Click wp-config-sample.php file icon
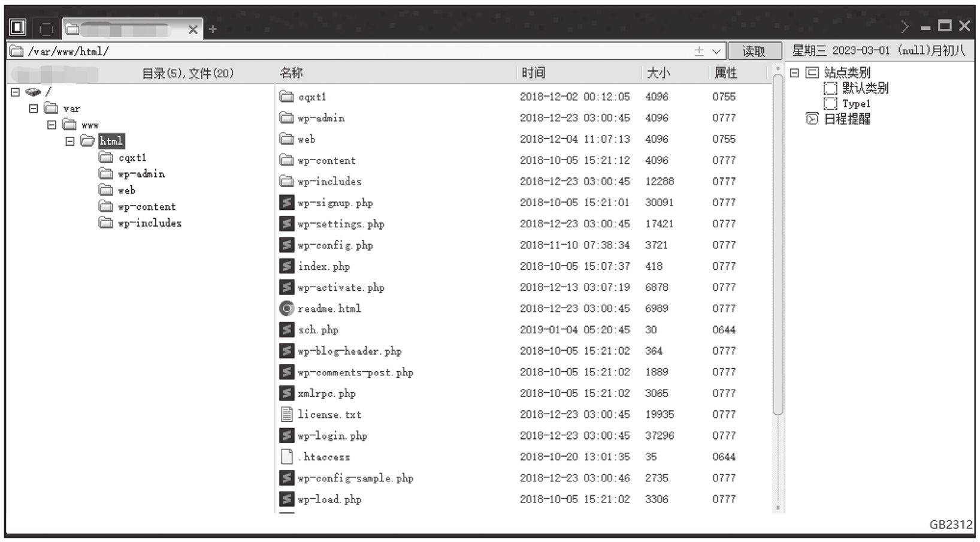Viewport: 980px width, 542px height. pyautogui.click(x=287, y=478)
